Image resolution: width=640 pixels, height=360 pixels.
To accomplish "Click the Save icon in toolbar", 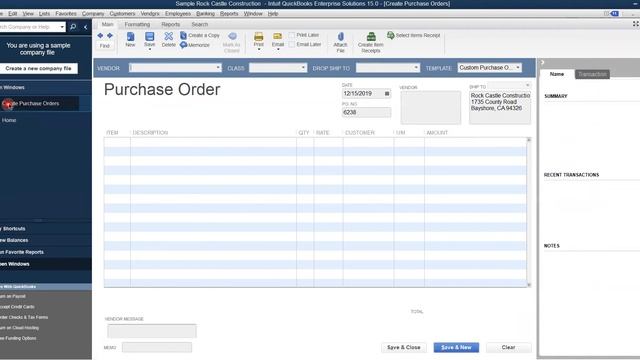I will coord(149,37).
